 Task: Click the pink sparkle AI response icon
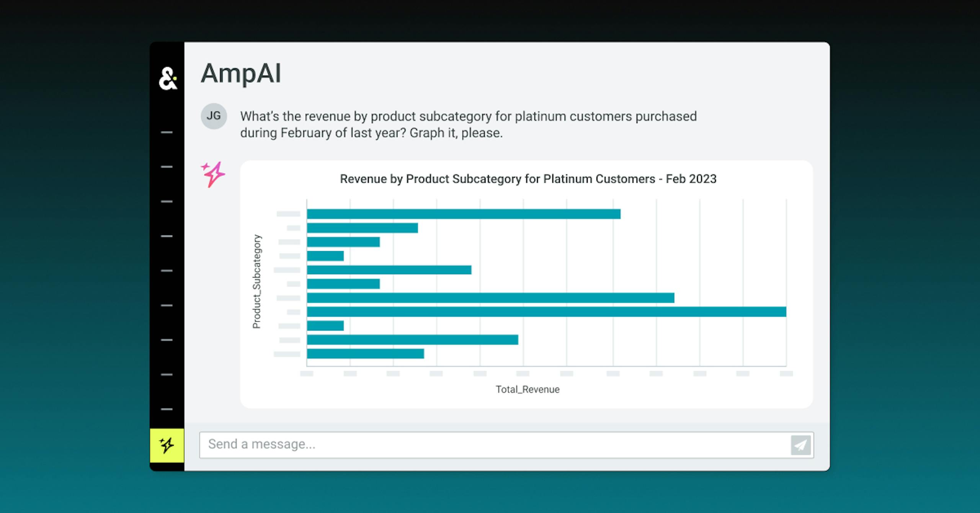[x=213, y=174]
